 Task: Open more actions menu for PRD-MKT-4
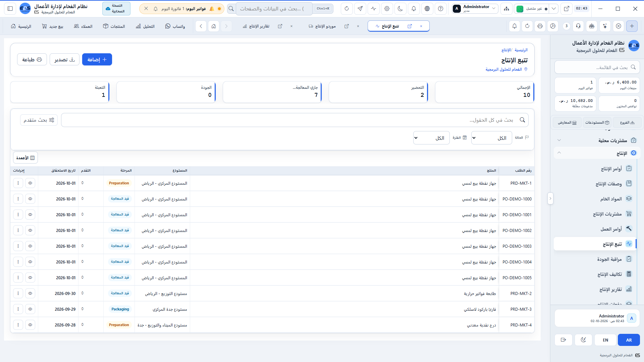point(18,325)
